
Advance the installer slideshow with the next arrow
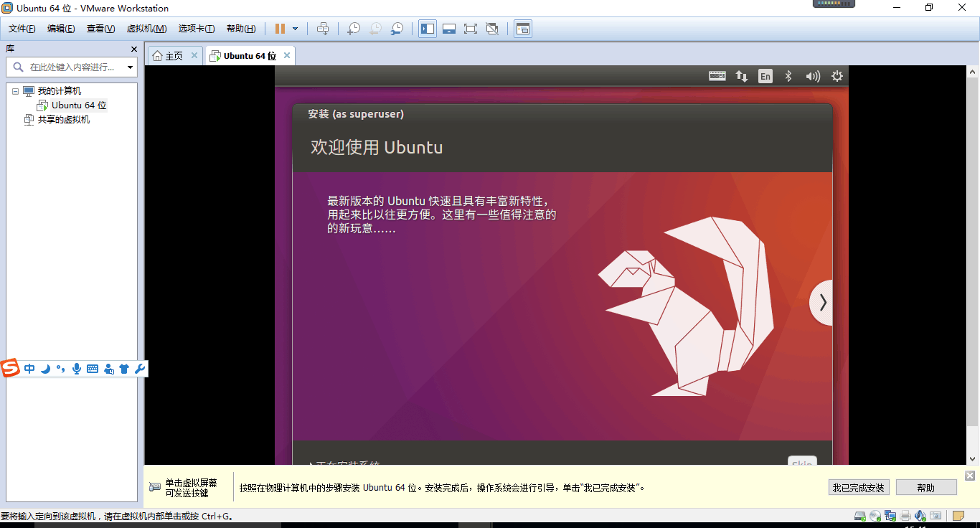[822, 303]
